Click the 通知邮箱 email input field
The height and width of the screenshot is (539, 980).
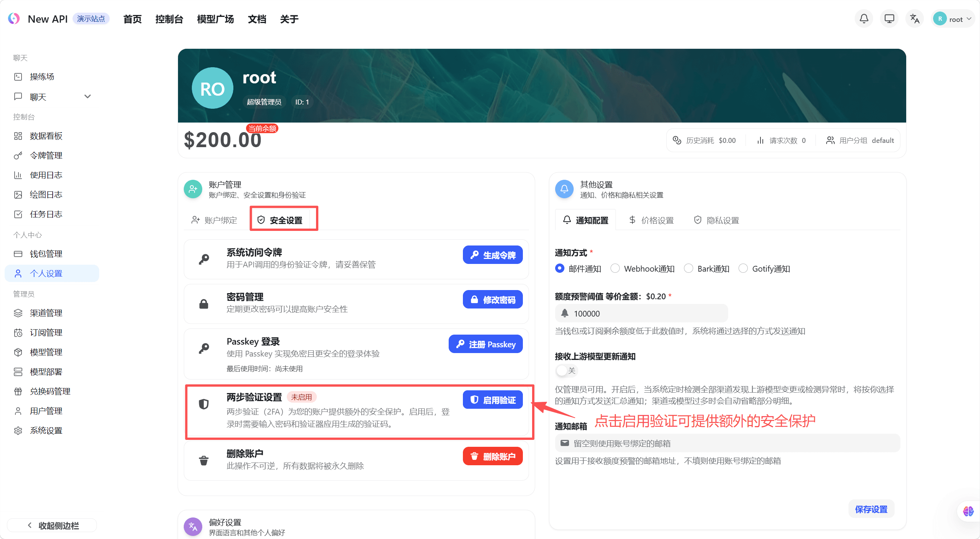coord(727,443)
